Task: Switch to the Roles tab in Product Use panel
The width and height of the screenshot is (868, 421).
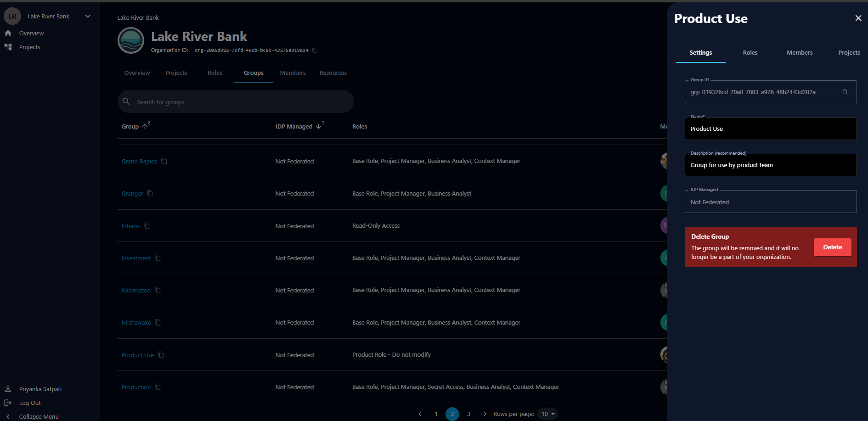Action: [750, 53]
